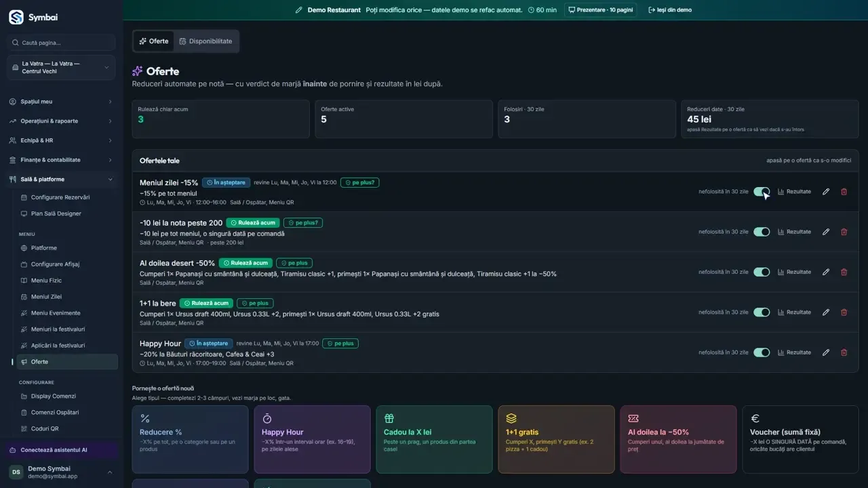Choose the Voucher (sumă fixă) offer card
The image size is (868, 488).
click(800, 439)
